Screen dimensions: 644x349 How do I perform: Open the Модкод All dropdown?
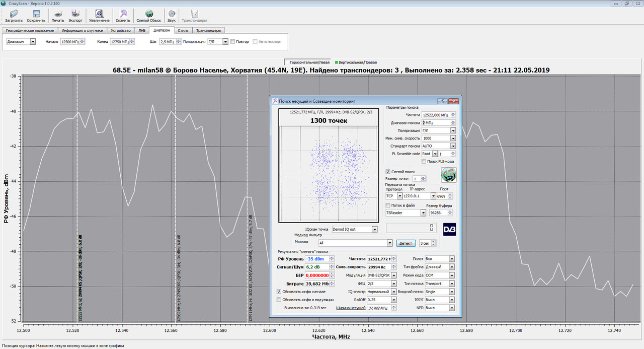[x=389, y=243]
